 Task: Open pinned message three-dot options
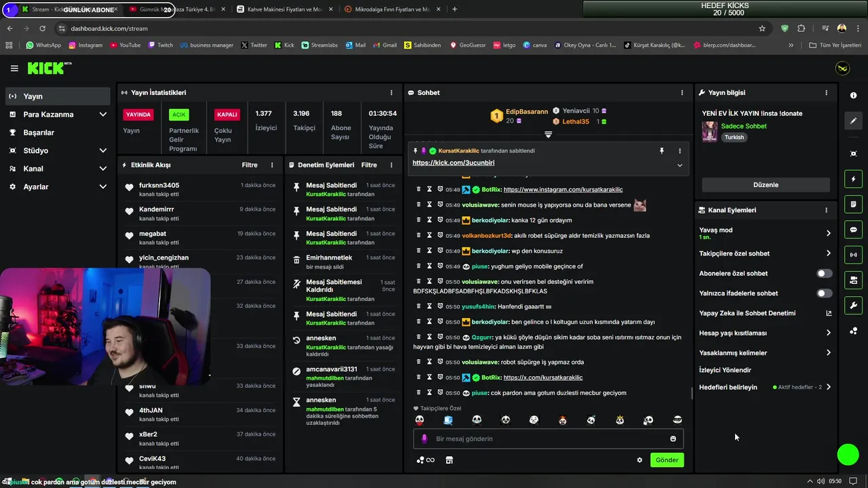click(x=679, y=151)
